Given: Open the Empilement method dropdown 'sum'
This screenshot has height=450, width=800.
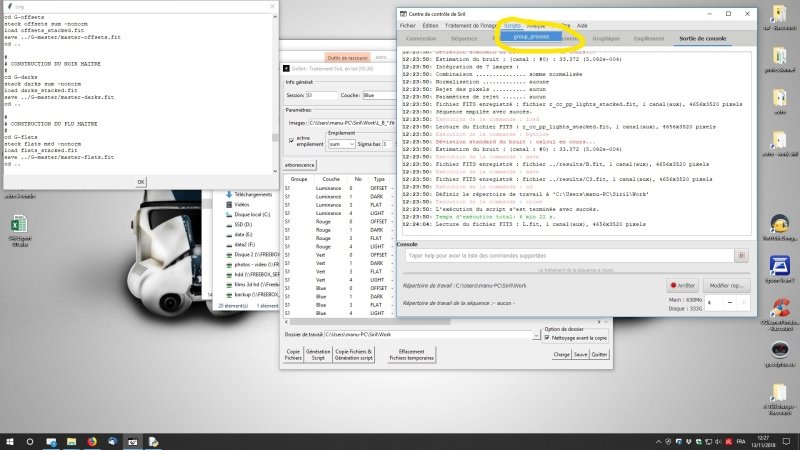Looking at the screenshot, I should tap(341, 144).
